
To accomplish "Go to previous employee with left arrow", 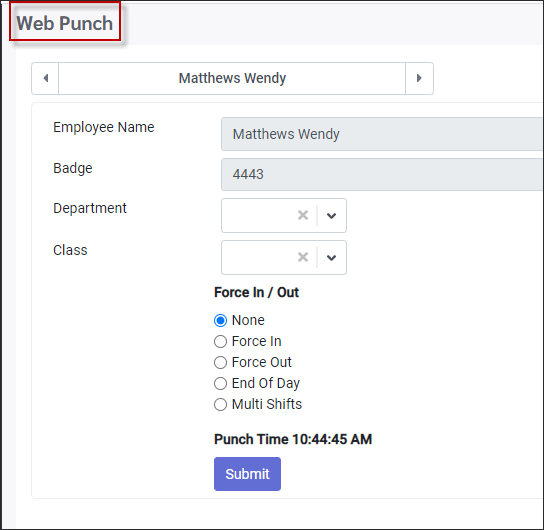I will coord(45,78).
